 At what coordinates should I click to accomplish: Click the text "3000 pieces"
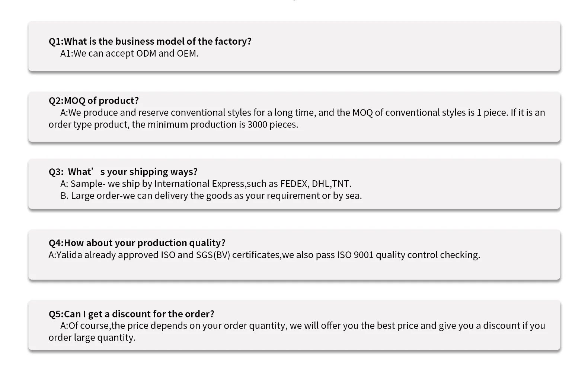[x=272, y=124]
